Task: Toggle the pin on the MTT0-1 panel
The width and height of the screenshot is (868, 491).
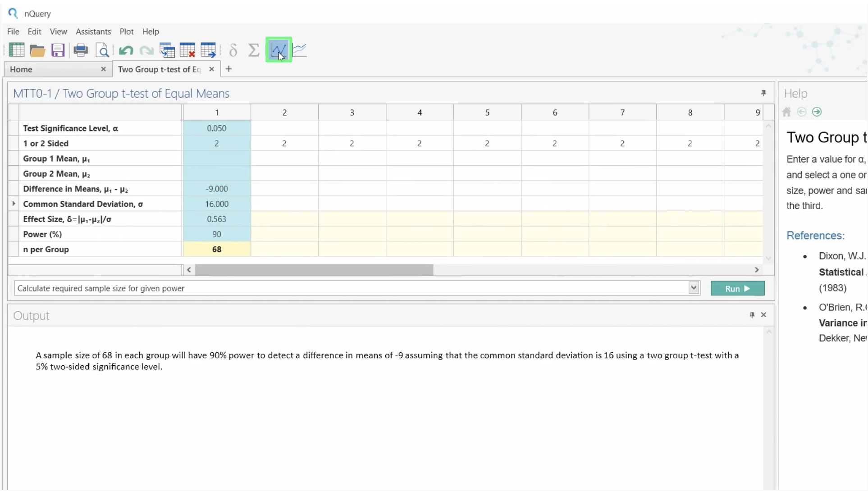Action: click(763, 93)
